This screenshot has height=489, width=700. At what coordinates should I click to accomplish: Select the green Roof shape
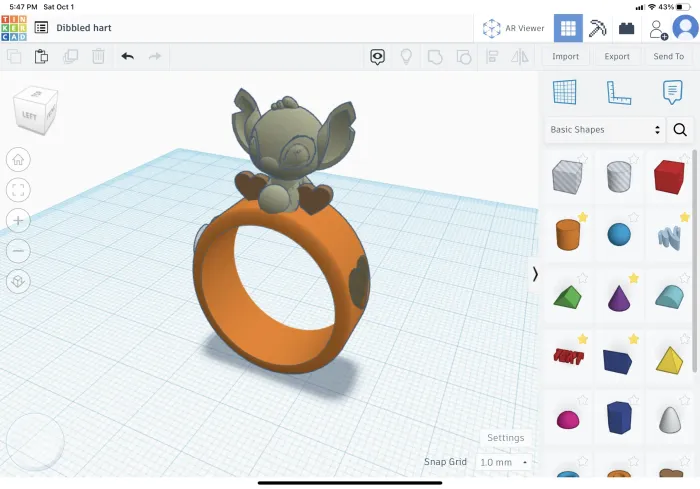tap(567, 297)
